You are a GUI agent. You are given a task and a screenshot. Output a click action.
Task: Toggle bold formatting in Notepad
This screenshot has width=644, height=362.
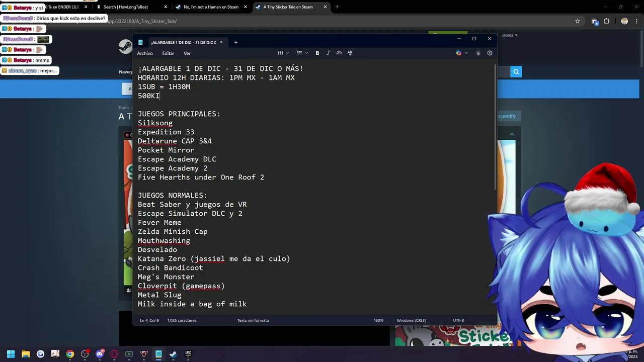click(x=317, y=53)
